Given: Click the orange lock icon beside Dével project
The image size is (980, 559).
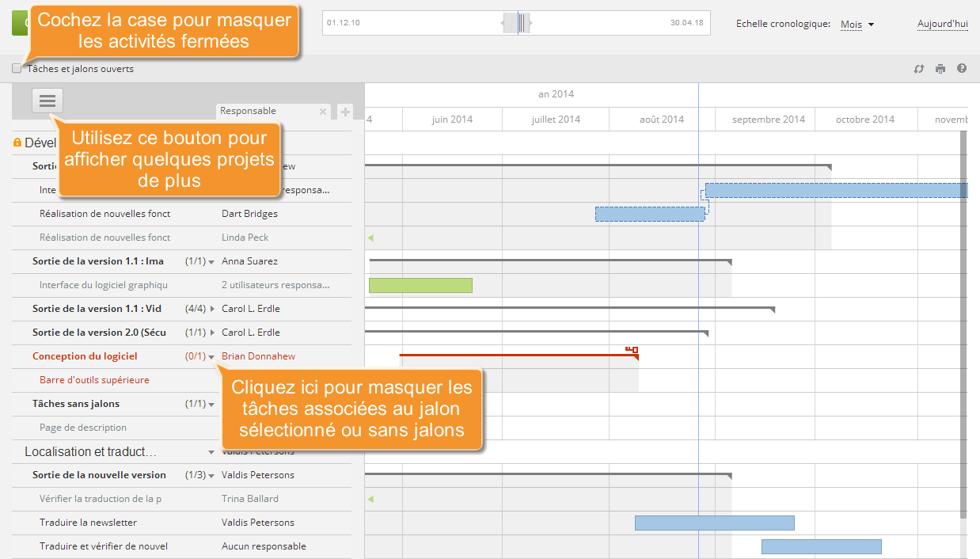Looking at the screenshot, I should (17, 143).
